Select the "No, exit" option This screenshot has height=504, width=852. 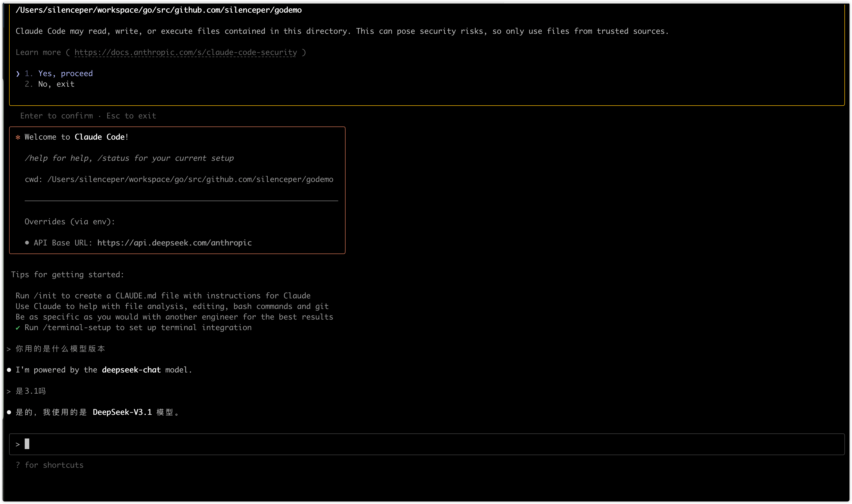coord(56,84)
